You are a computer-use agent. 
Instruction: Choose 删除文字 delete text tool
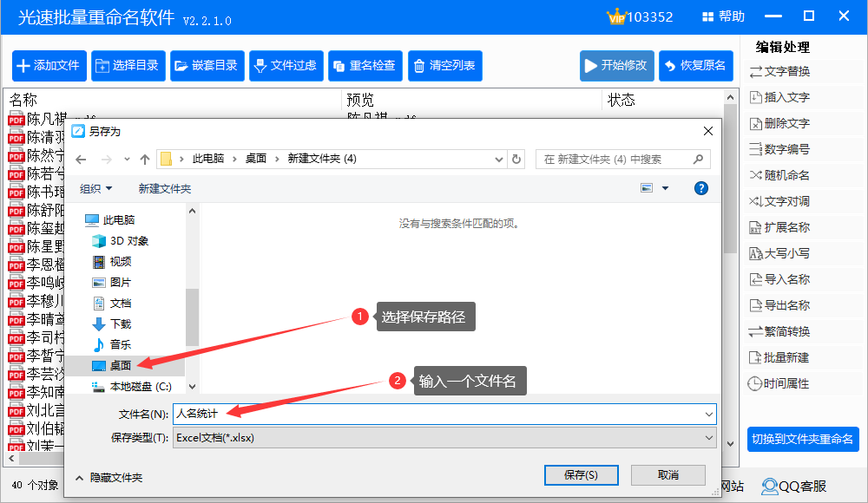[x=780, y=123]
